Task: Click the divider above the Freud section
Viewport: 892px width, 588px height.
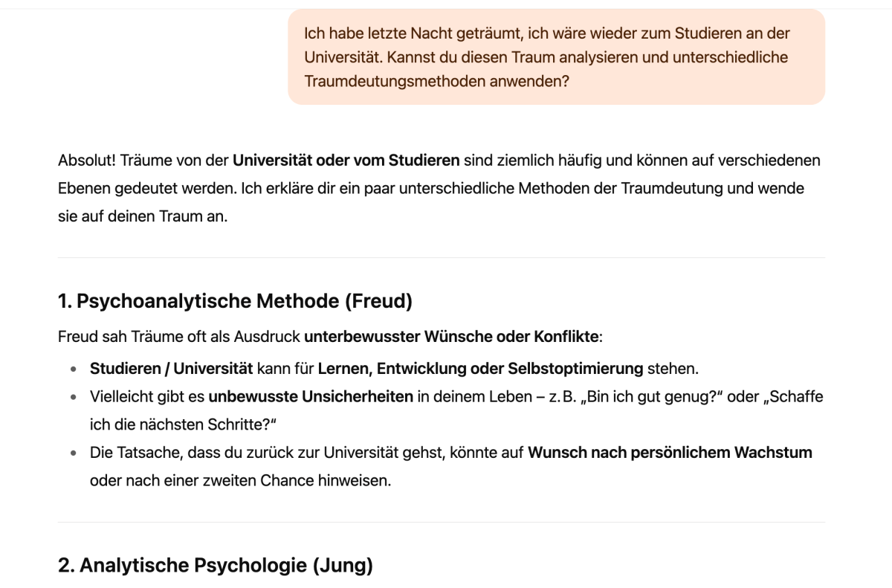Action: [x=441, y=257]
